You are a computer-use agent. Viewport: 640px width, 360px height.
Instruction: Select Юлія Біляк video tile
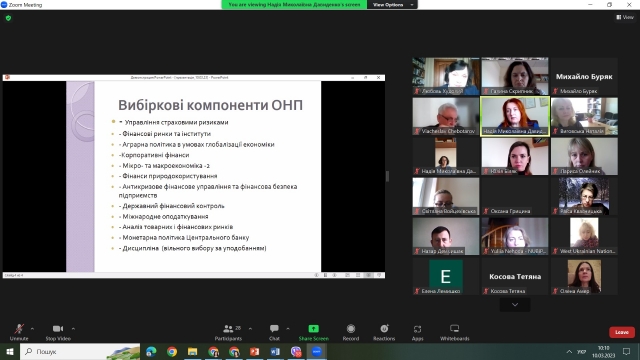[515, 156]
